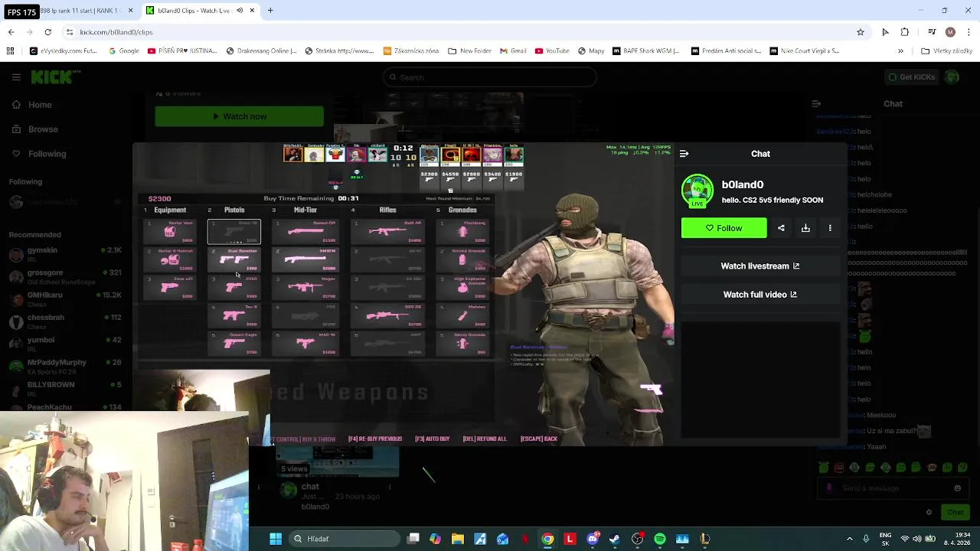
Task: Open clip card three-dot menu below
Action: pos(390,487)
